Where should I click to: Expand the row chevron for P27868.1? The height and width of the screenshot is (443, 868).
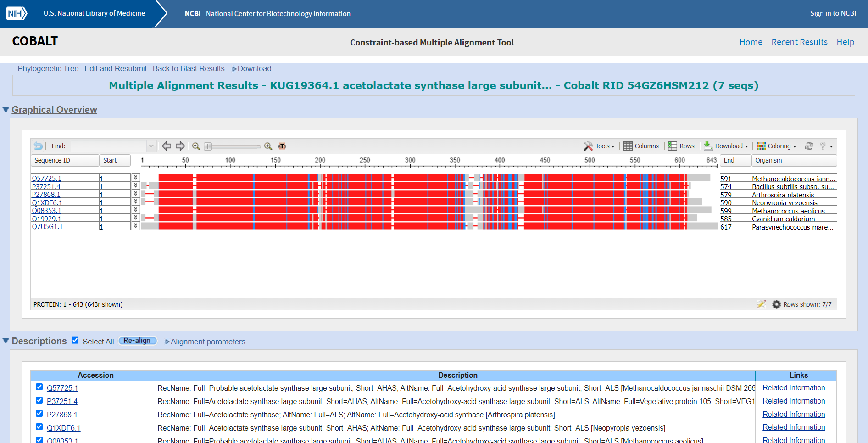[136, 193]
